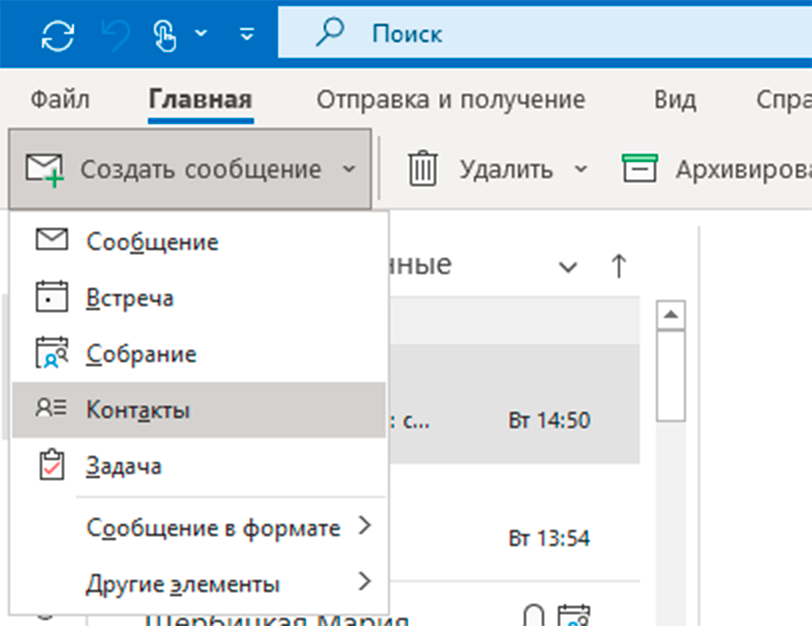Select Сообщение from the dropdown menu
Image resolution: width=812 pixels, height=626 pixels.
(152, 241)
